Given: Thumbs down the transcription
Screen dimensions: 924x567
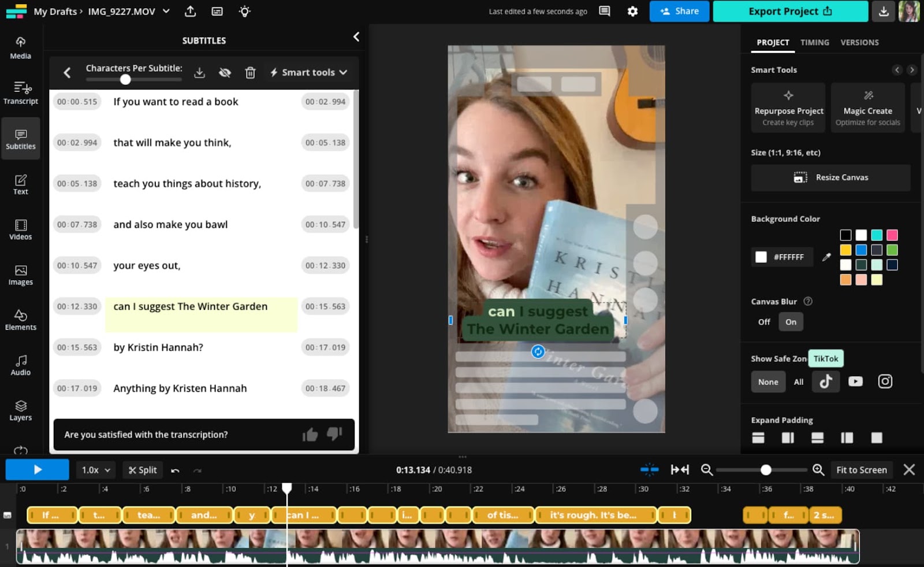Looking at the screenshot, I should pyautogui.click(x=334, y=434).
